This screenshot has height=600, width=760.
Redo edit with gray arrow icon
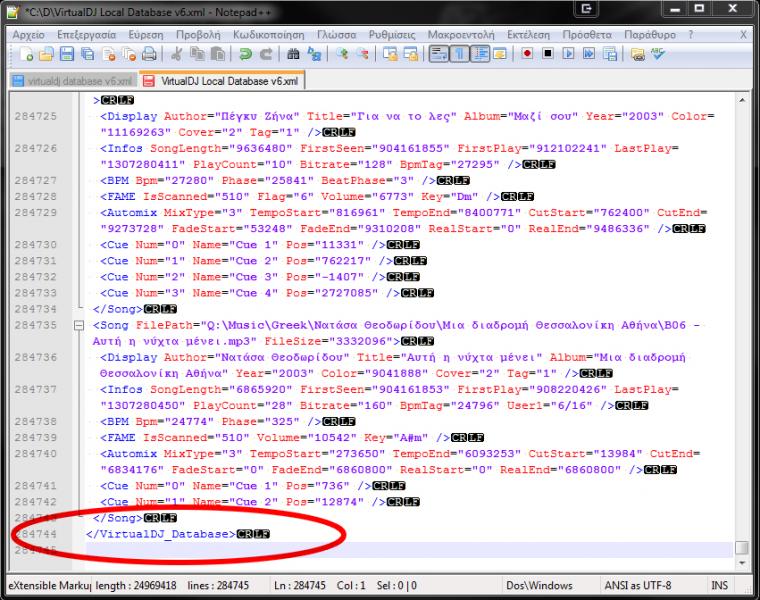point(266,54)
